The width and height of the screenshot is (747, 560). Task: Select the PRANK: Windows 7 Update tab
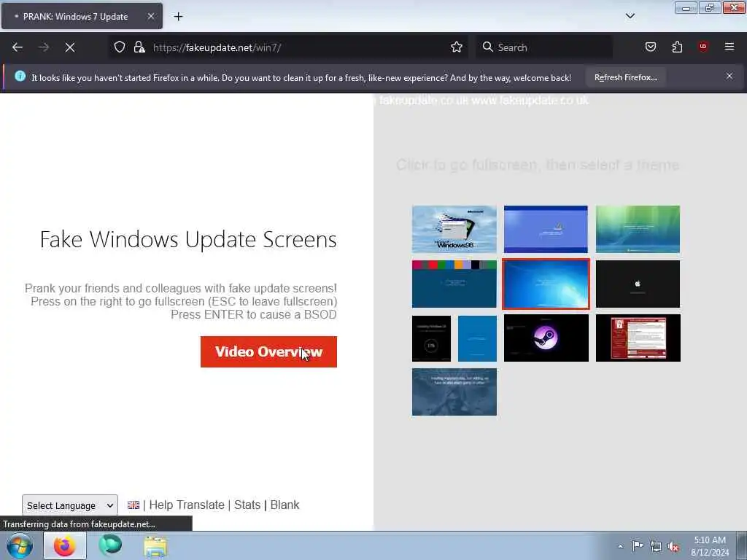click(82, 16)
